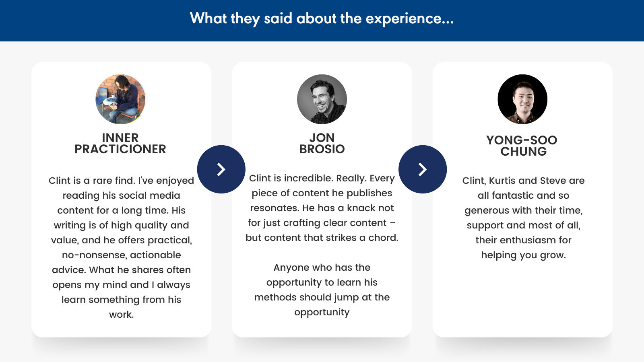644x362 pixels.
Task: Click Inner Practicioner's profile photo
Action: (120, 99)
